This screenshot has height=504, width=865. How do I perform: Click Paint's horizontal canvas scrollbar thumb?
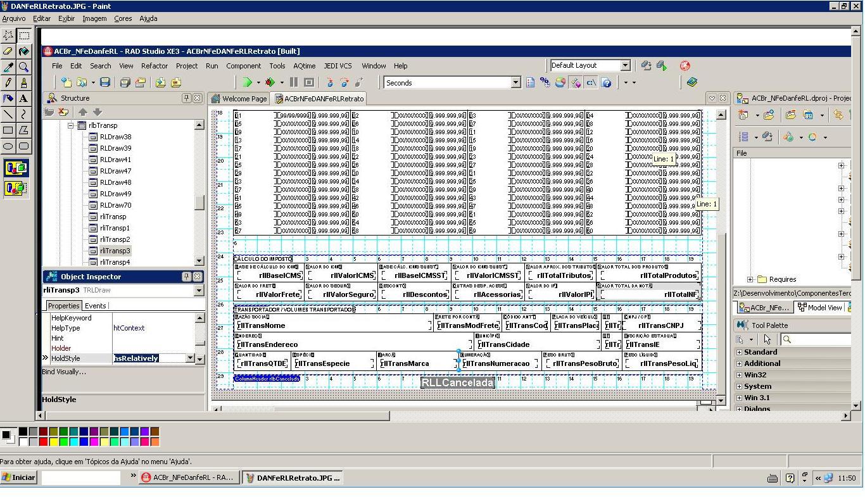click(218, 415)
